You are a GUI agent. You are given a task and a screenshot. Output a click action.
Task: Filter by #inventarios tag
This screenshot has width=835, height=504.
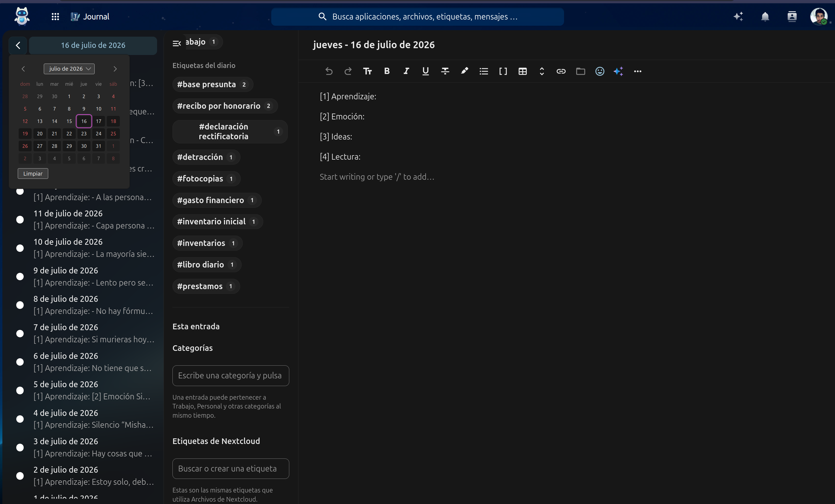pyautogui.click(x=207, y=243)
